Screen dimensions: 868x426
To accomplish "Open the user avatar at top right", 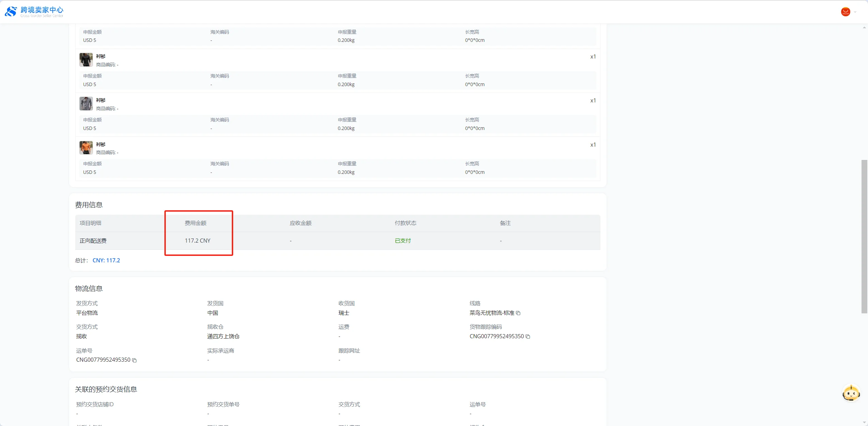I will tap(845, 12).
